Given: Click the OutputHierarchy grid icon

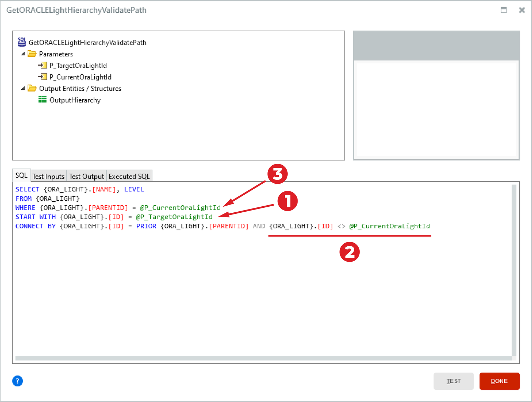Looking at the screenshot, I should (x=43, y=100).
